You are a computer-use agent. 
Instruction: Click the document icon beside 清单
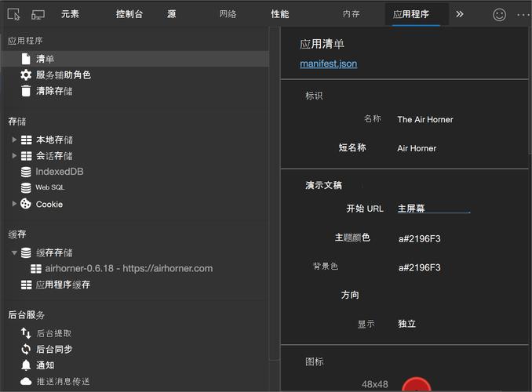tap(26, 59)
